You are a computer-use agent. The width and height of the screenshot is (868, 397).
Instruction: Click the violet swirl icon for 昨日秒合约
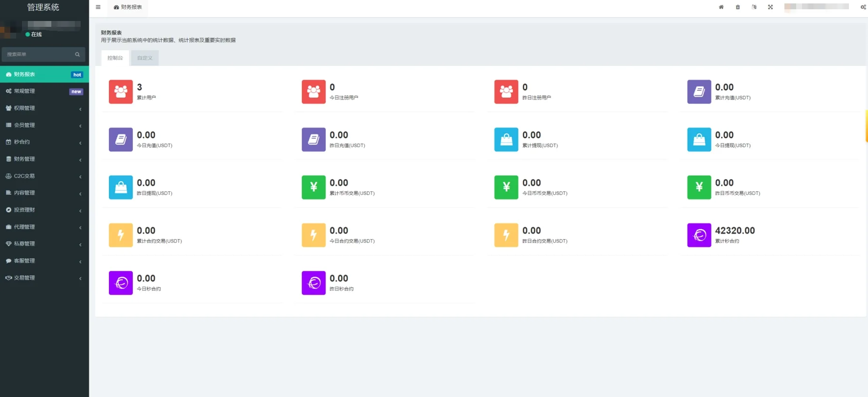point(314,283)
